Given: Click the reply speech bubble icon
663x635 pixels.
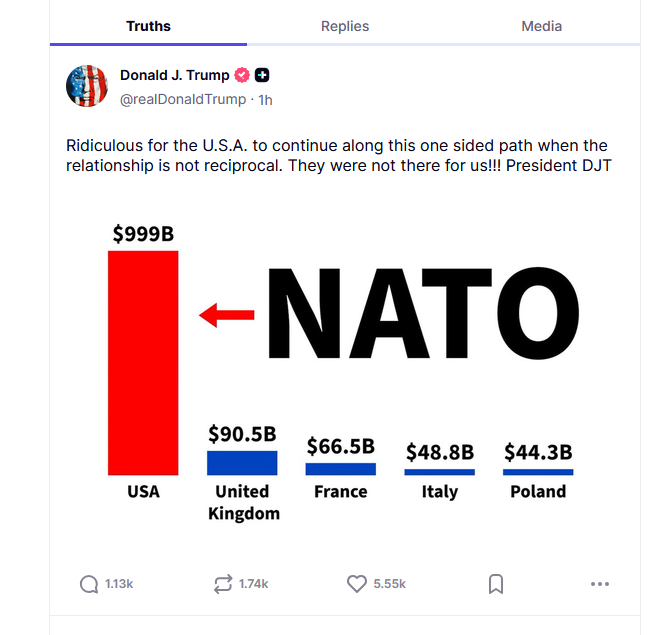Looking at the screenshot, I should 89,584.
